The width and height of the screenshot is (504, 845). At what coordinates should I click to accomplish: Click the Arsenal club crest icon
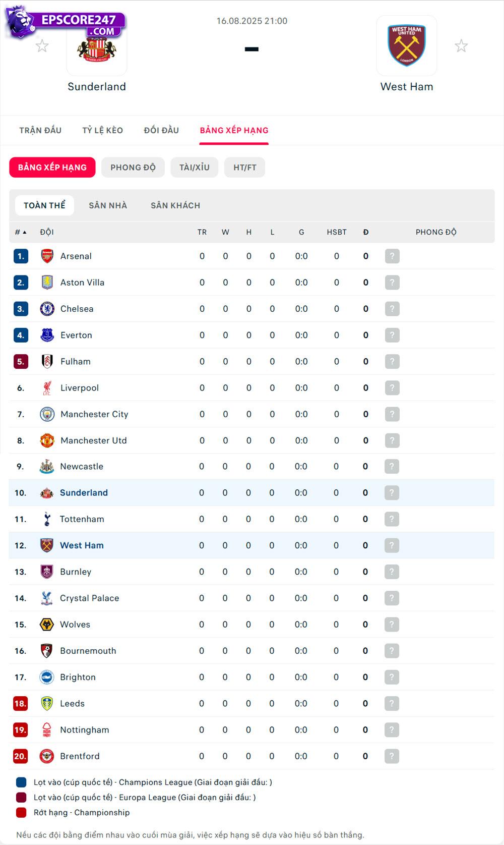click(x=46, y=256)
